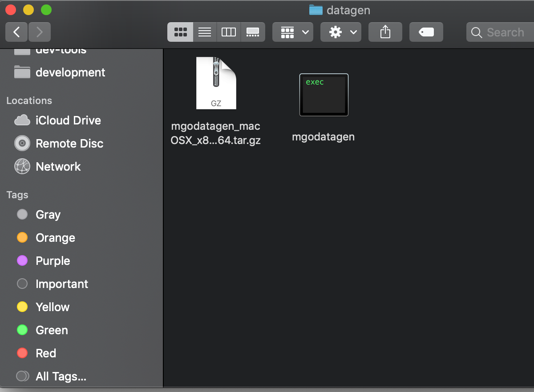The height and width of the screenshot is (392, 534).
Task: Open the development folder in sidebar
Action: click(x=70, y=72)
